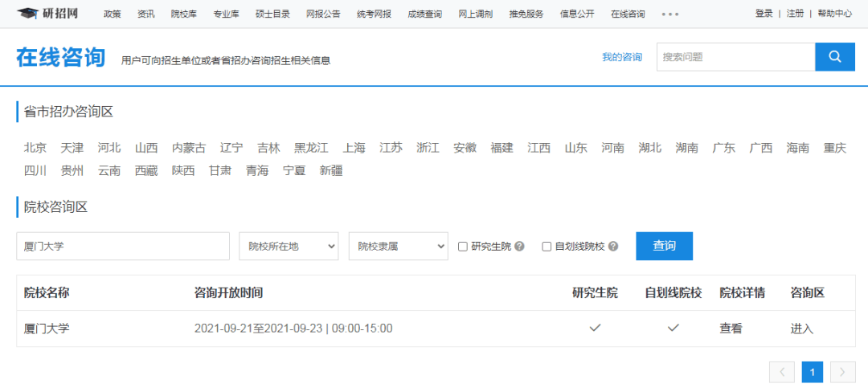
Task: Open the 我的咨询 link
Action: (622, 57)
